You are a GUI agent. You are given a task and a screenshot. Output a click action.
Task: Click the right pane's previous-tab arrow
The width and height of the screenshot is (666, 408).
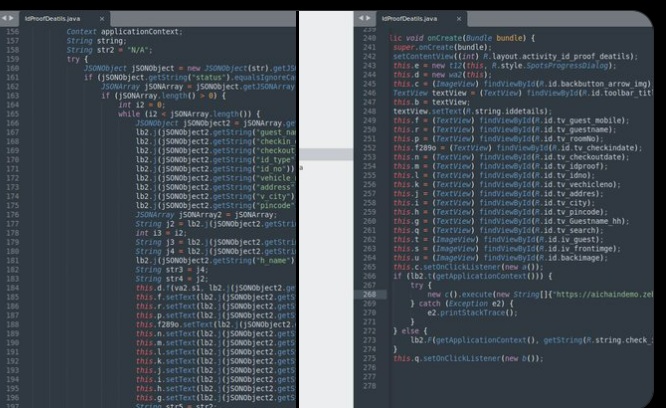point(359,18)
